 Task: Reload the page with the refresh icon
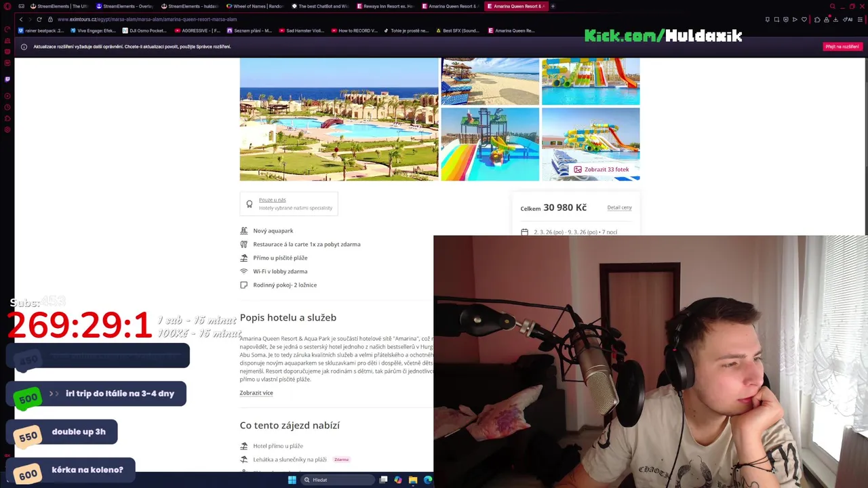point(39,19)
